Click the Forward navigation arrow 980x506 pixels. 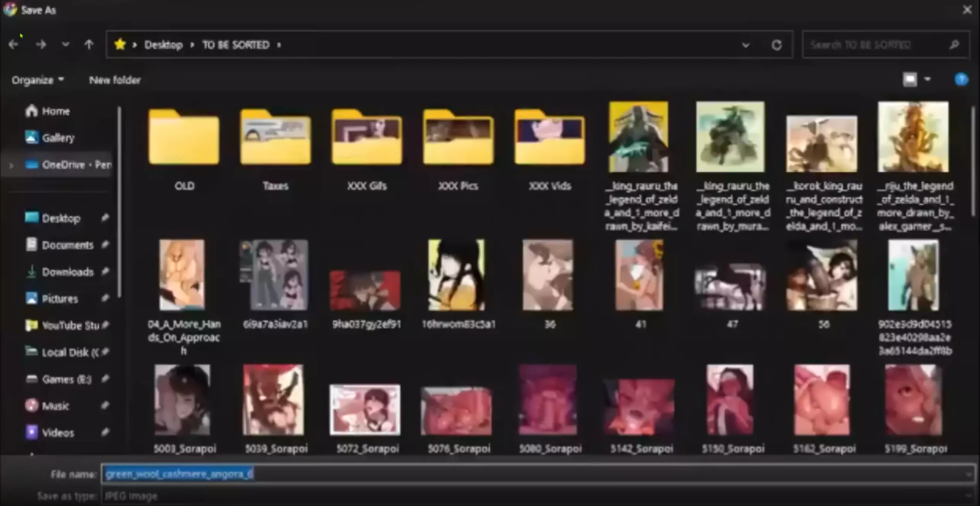[x=41, y=45]
